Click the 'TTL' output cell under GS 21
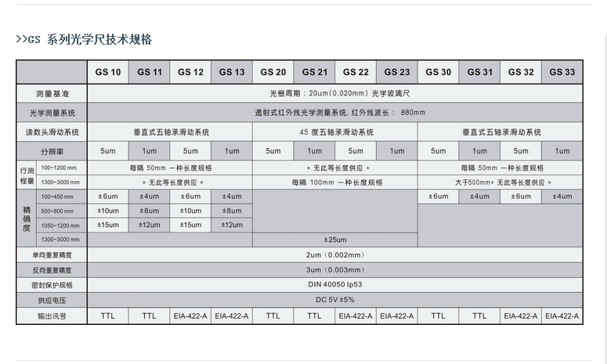 click(x=314, y=316)
